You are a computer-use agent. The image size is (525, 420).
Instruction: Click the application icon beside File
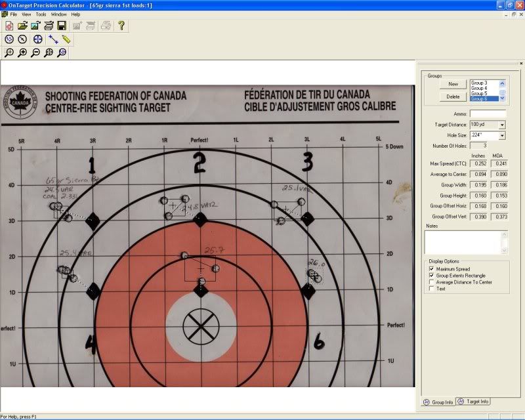pyautogui.click(x=5, y=14)
